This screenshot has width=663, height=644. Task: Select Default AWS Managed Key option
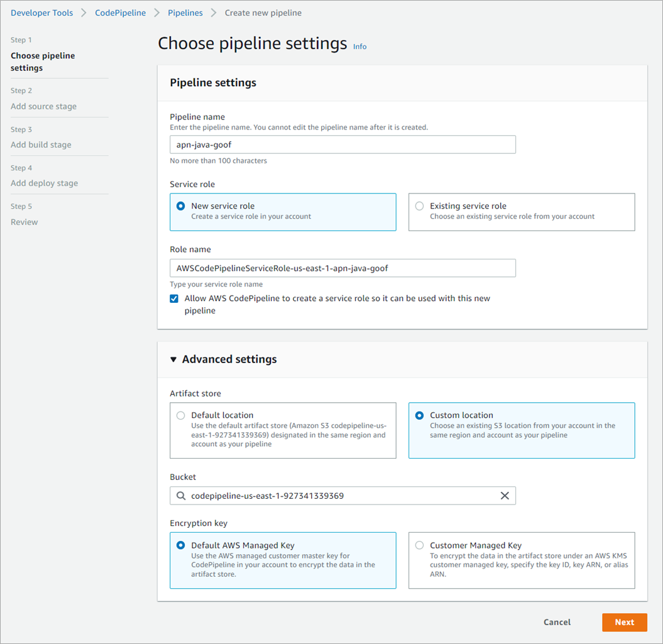(181, 545)
